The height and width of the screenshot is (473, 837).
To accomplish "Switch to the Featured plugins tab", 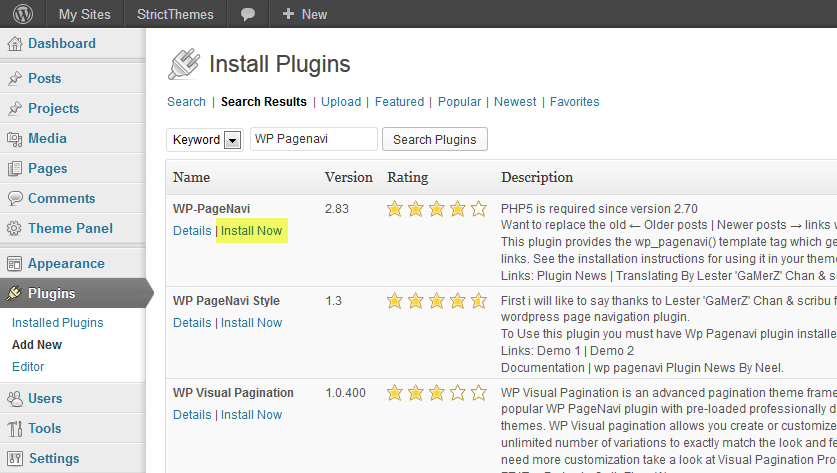I will click(x=399, y=102).
